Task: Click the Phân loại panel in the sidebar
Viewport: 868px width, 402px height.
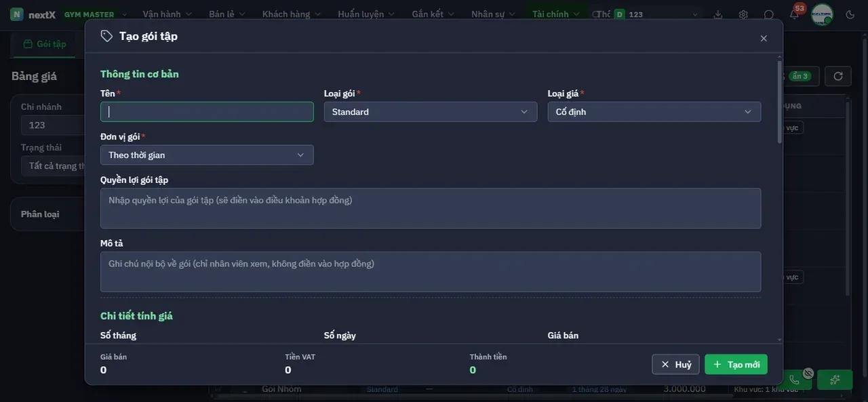Action: click(47, 214)
